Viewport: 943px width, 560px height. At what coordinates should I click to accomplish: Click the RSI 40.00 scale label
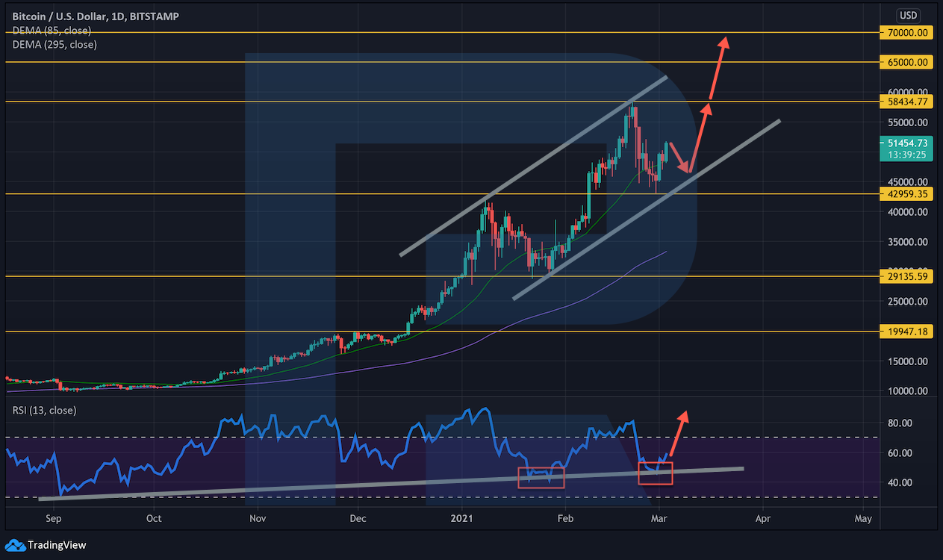pos(898,483)
